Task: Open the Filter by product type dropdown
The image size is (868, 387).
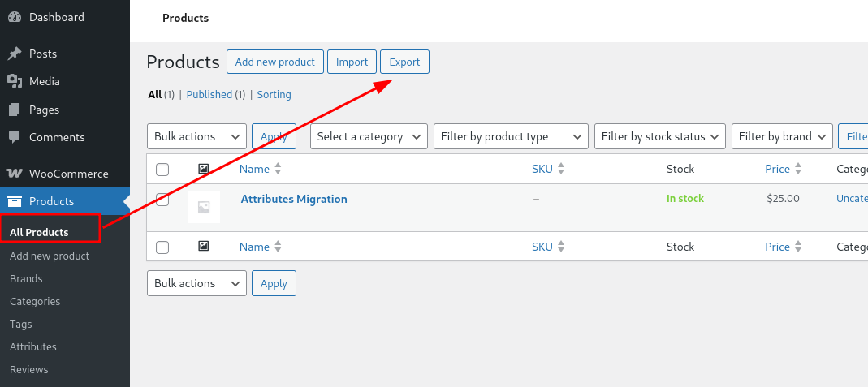Action: click(x=511, y=136)
